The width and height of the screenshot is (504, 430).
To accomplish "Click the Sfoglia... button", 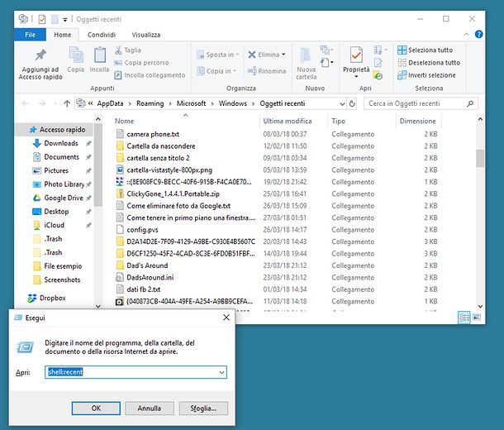I will click(203, 408).
